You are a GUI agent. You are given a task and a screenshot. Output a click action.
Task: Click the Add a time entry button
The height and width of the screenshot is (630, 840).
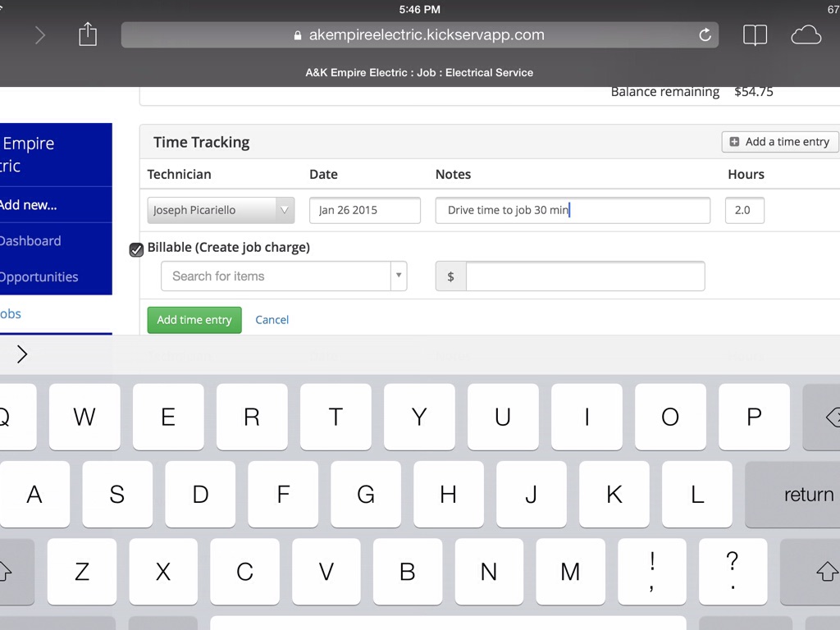pyautogui.click(x=779, y=142)
